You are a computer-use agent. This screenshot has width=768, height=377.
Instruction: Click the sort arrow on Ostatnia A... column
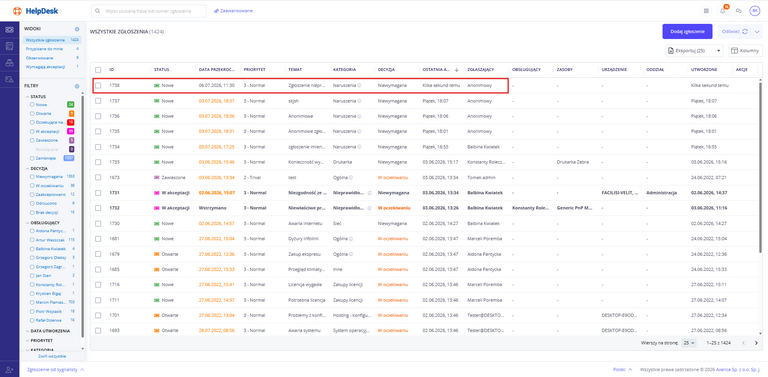(457, 70)
